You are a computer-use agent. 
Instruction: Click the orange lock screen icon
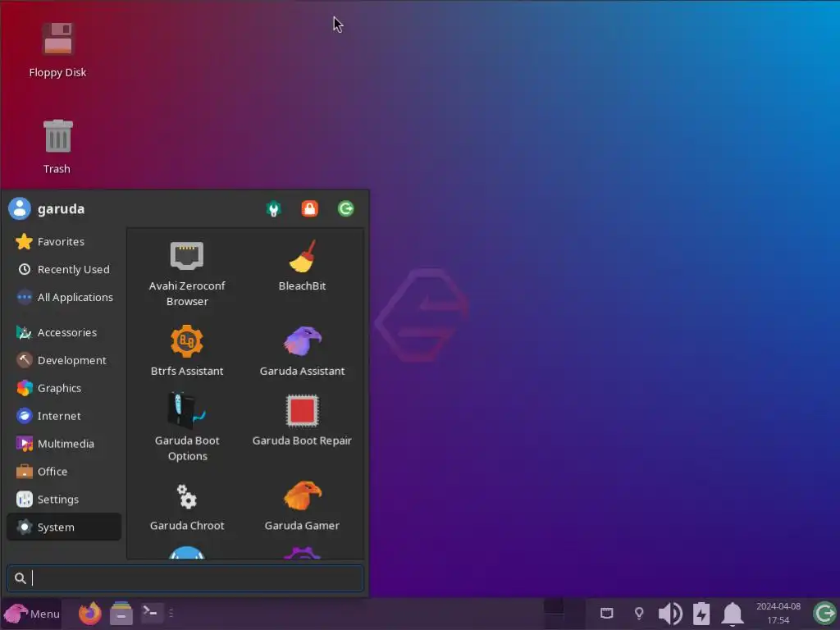309,208
